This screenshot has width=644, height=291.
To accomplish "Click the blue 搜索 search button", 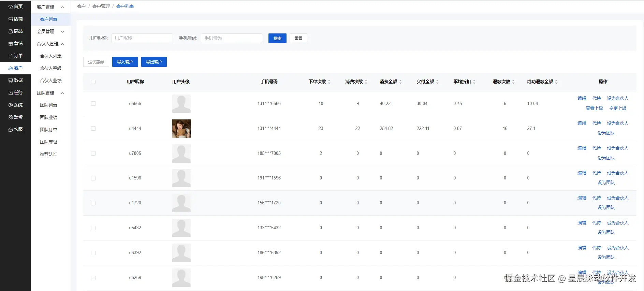I will click(277, 38).
